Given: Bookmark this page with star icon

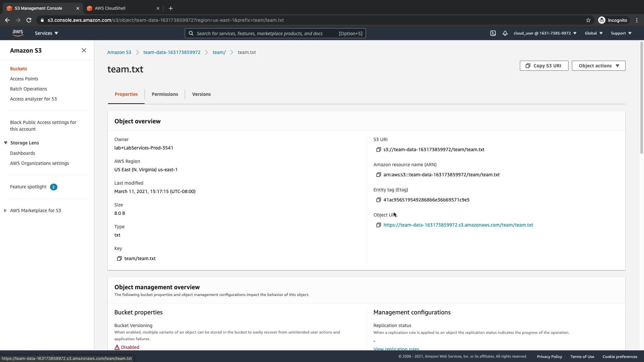Looking at the screenshot, I should 588,20.
